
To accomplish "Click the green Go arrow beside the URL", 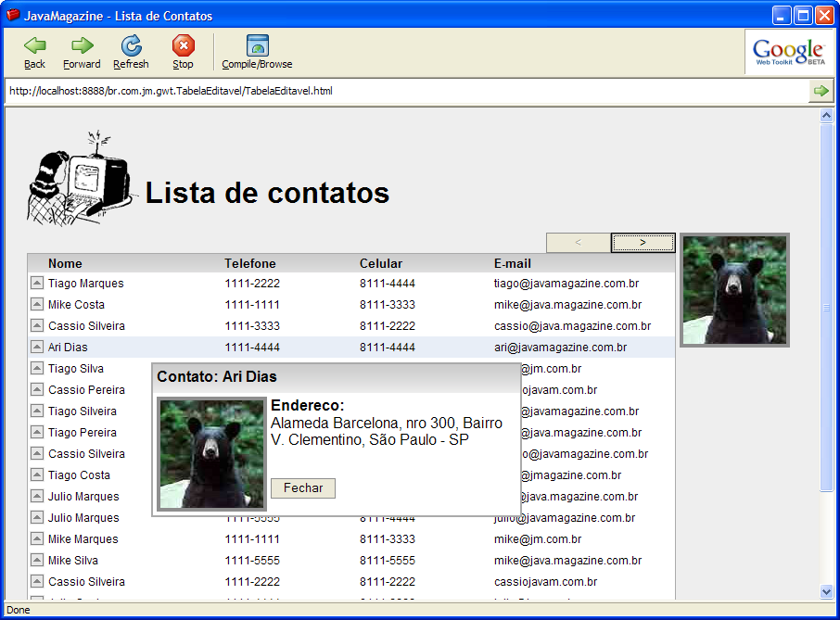I will pyautogui.click(x=821, y=91).
